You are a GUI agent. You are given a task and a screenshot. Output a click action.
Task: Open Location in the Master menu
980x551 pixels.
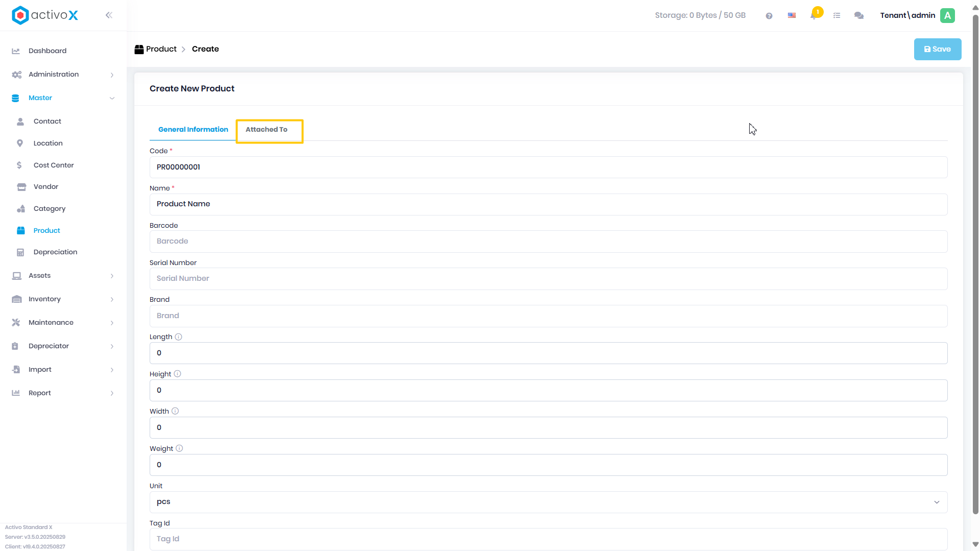[48, 143]
